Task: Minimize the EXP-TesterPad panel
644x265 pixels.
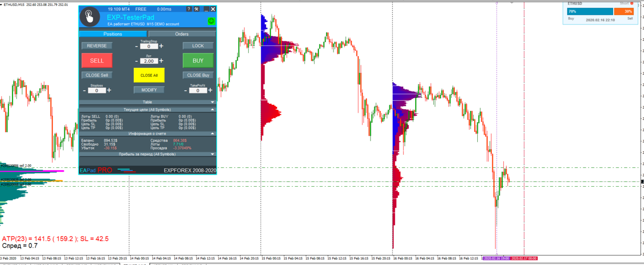Action: tap(206, 9)
